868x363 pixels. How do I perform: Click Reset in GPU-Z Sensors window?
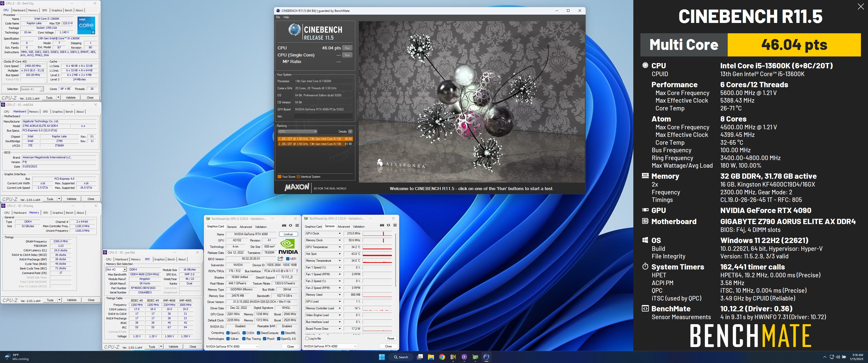pos(391,338)
